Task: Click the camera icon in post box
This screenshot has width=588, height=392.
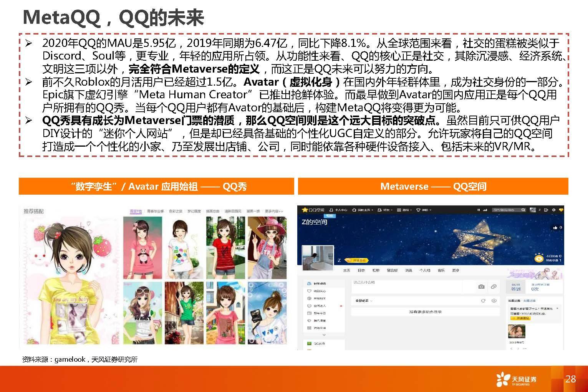Action: coord(481,286)
